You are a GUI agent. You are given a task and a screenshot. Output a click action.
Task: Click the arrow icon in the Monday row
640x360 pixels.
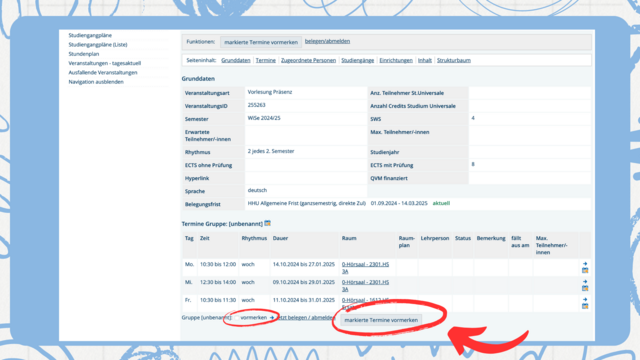coord(585,264)
